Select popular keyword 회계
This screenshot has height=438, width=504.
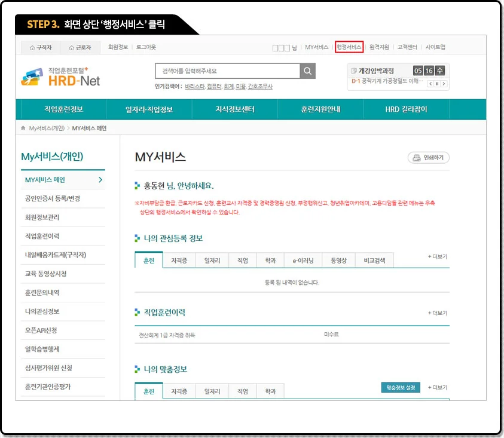tap(228, 87)
